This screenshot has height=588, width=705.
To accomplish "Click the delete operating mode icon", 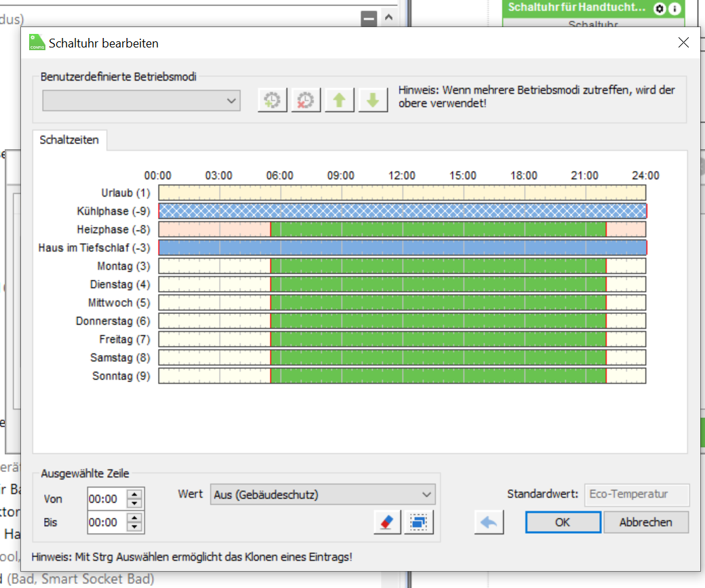I will tap(306, 100).
